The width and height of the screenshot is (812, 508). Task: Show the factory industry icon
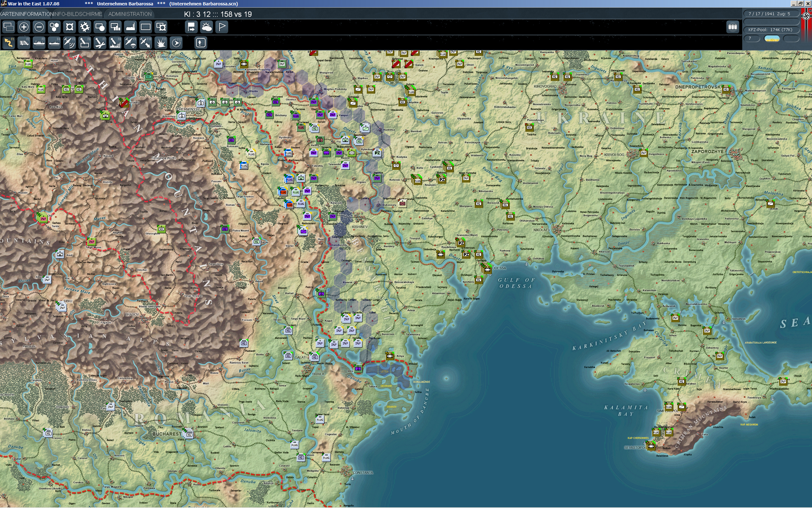(131, 27)
